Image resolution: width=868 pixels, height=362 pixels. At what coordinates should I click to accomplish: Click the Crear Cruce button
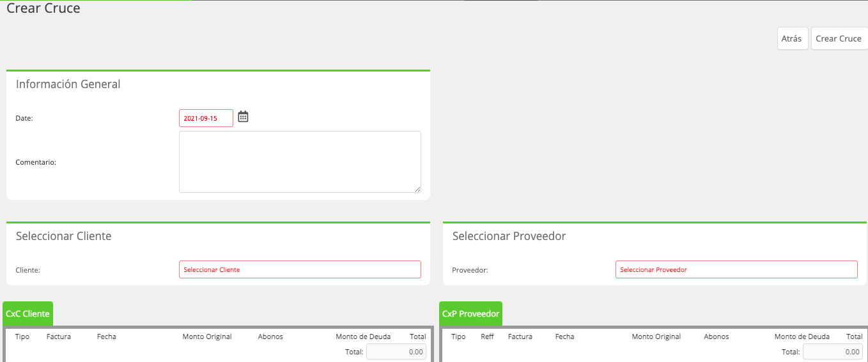(x=839, y=38)
